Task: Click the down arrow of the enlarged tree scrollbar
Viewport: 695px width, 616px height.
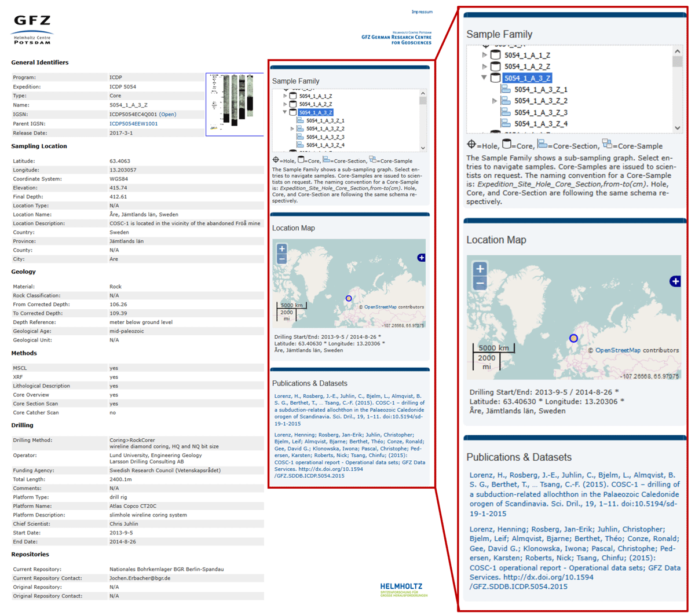Action: (678, 128)
